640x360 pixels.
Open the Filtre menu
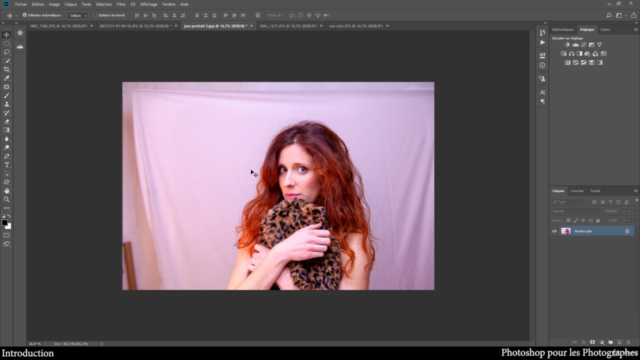pos(121,4)
